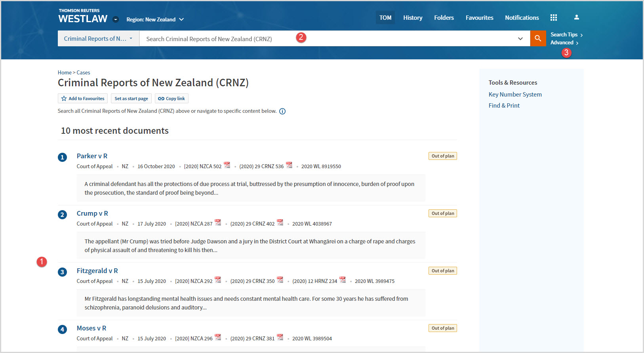
Task: Open Criminal Reports of N… content selector
Action: tap(99, 38)
